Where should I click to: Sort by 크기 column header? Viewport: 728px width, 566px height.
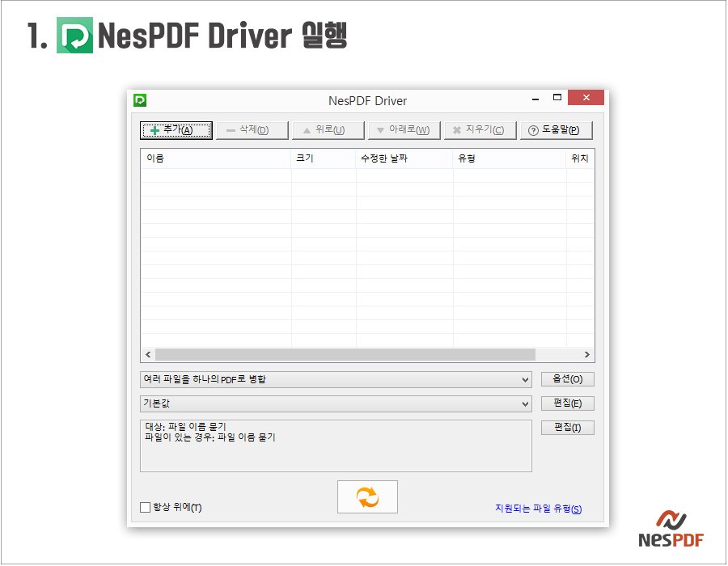tap(324, 158)
